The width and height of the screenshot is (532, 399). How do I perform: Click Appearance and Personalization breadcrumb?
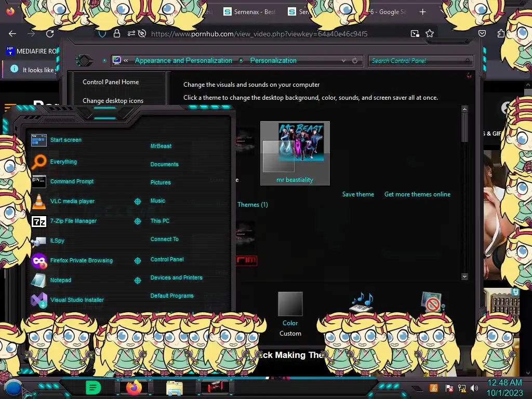click(183, 60)
